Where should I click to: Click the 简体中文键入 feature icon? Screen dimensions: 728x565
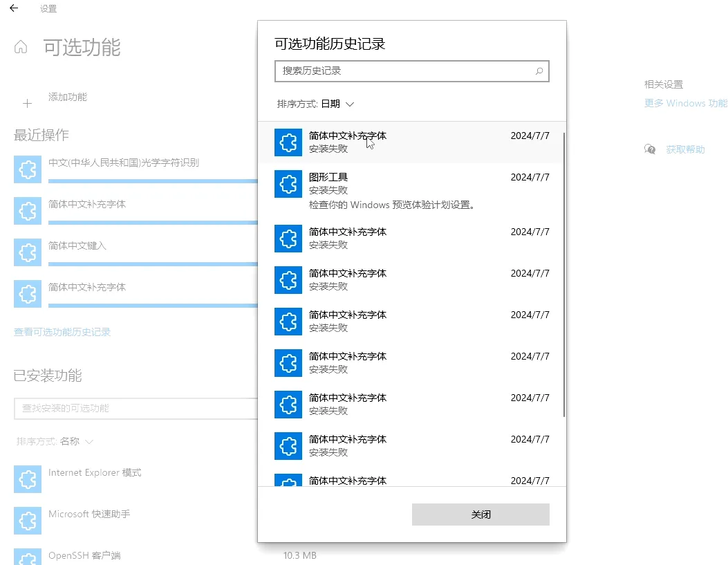pyautogui.click(x=27, y=252)
